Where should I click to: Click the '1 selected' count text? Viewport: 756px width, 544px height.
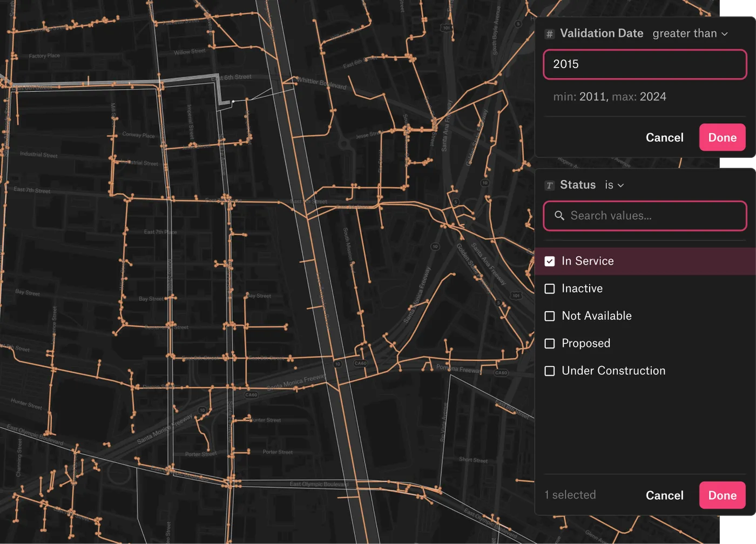pyautogui.click(x=570, y=495)
